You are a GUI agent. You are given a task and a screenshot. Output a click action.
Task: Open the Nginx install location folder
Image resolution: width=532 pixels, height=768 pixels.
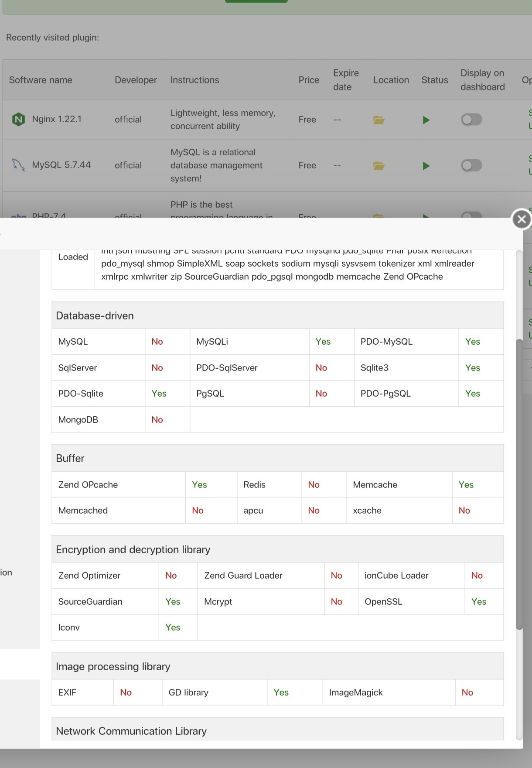(379, 120)
